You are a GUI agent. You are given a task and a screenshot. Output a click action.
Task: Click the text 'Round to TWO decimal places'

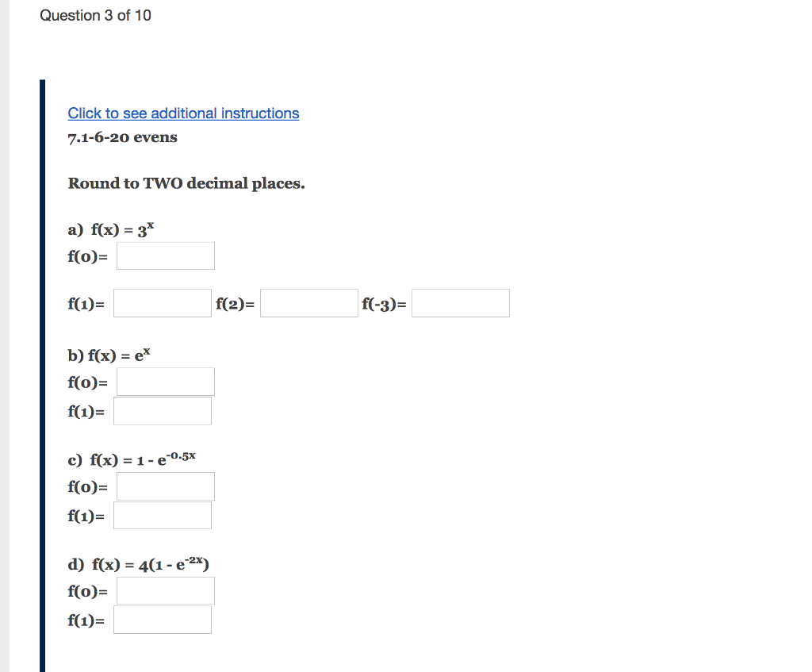coord(186,182)
